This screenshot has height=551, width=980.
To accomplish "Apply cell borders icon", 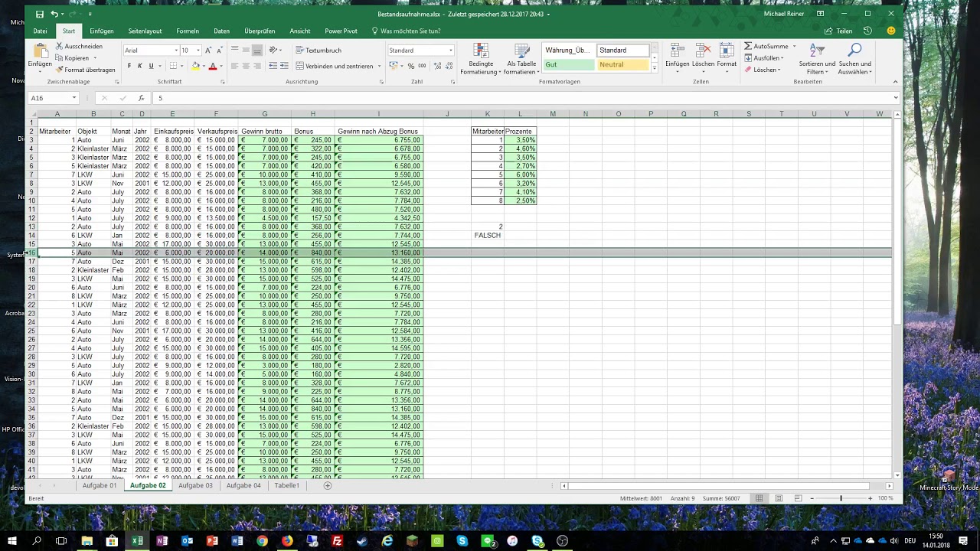I will [x=173, y=66].
